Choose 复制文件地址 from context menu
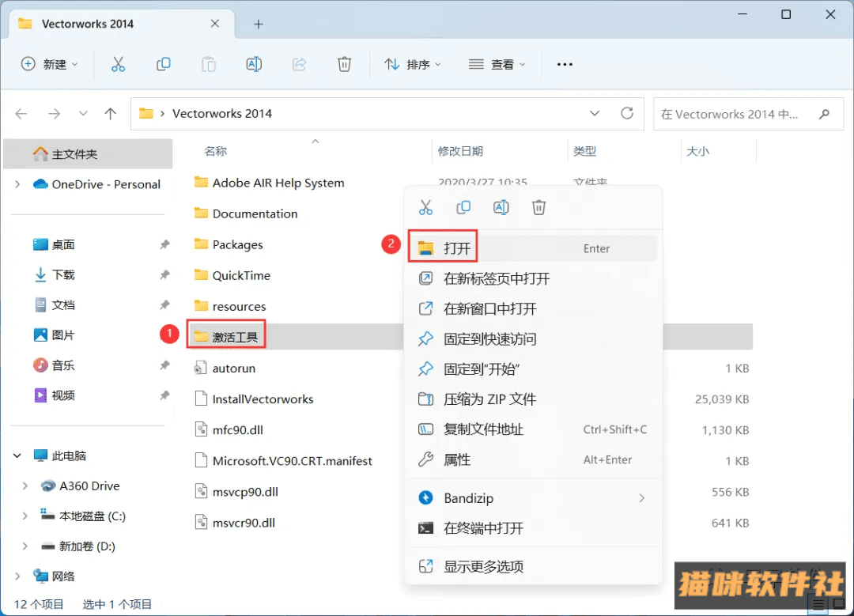The width and height of the screenshot is (854, 616). (533, 429)
